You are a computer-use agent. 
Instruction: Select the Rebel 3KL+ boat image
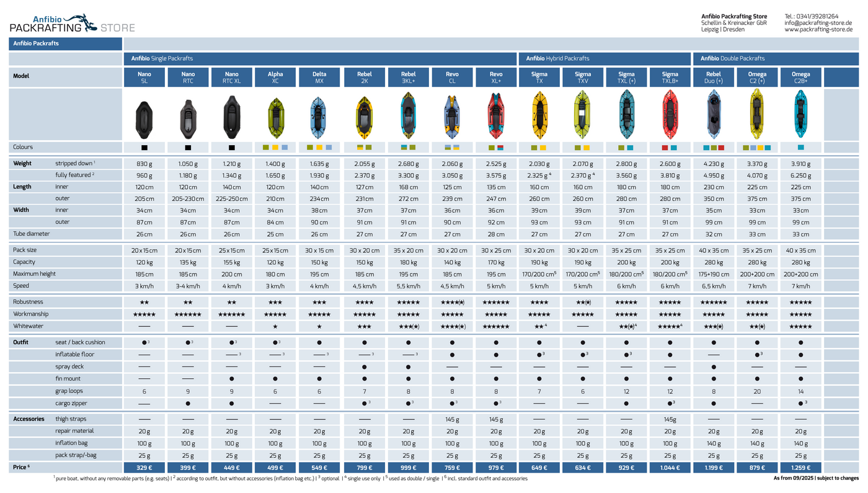[408, 115]
